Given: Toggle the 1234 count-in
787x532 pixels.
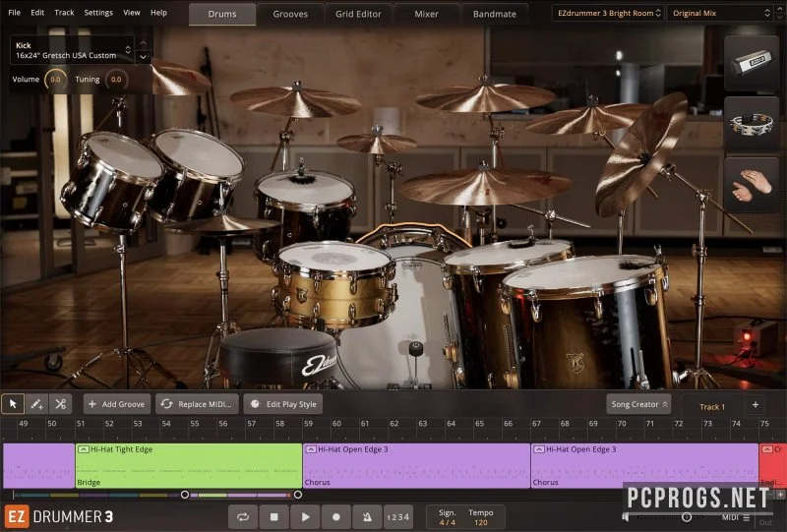Looking at the screenshot, I should [x=398, y=517].
